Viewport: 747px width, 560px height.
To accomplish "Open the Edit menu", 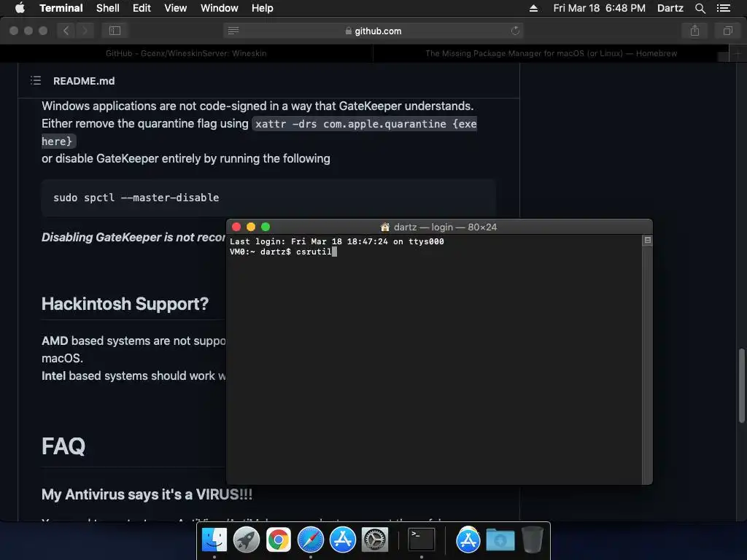I will click(x=142, y=8).
